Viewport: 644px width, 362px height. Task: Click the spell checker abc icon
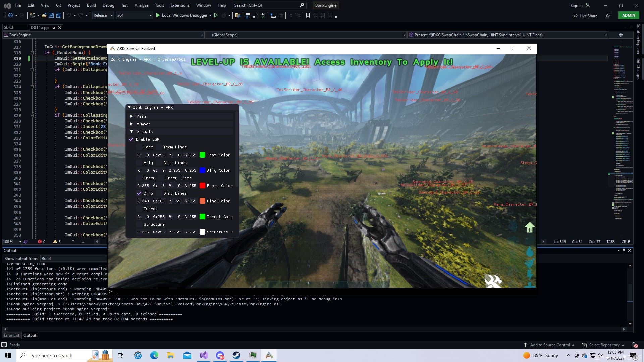pos(263,15)
